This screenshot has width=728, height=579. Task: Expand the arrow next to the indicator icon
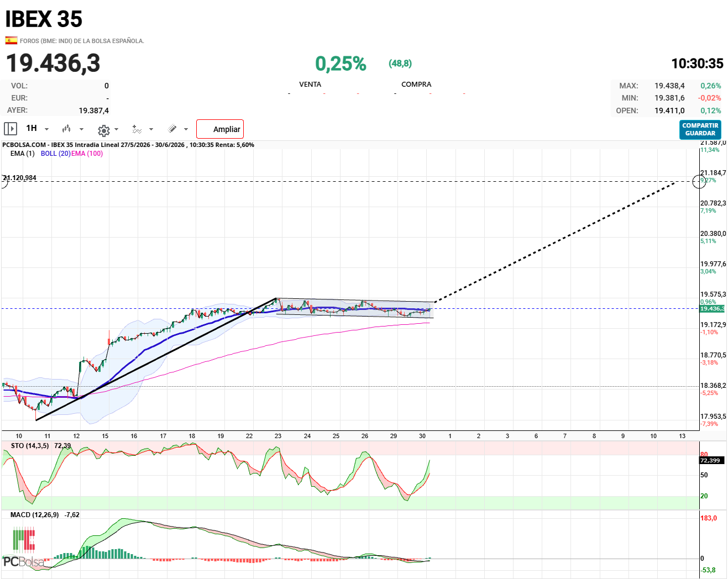(151, 129)
